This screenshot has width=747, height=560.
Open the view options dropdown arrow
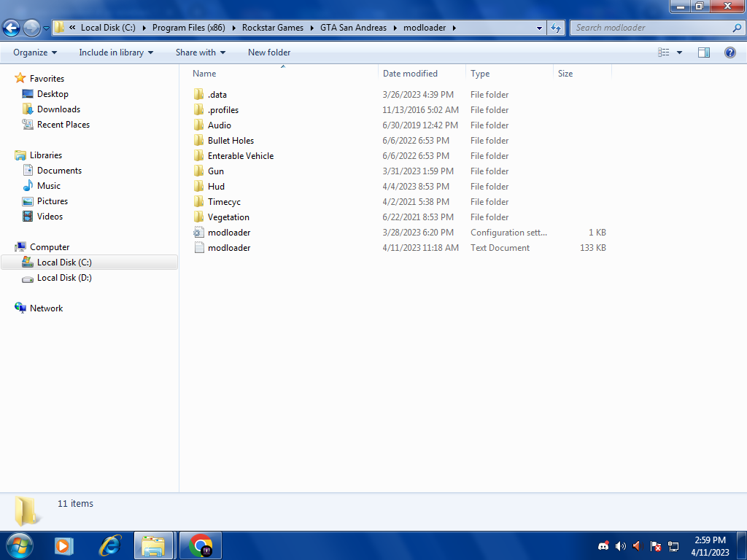679,52
